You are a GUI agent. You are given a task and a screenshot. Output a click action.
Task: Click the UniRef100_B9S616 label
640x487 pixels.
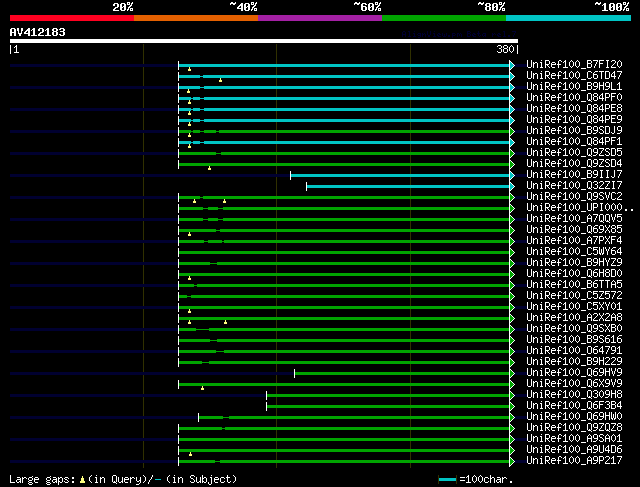pyautogui.click(x=574, y=340)
